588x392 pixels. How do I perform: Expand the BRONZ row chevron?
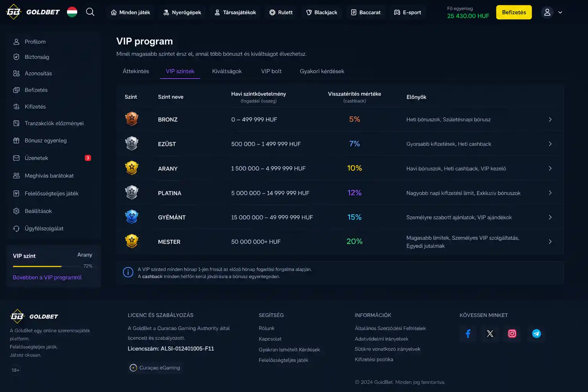click(550, 119)
